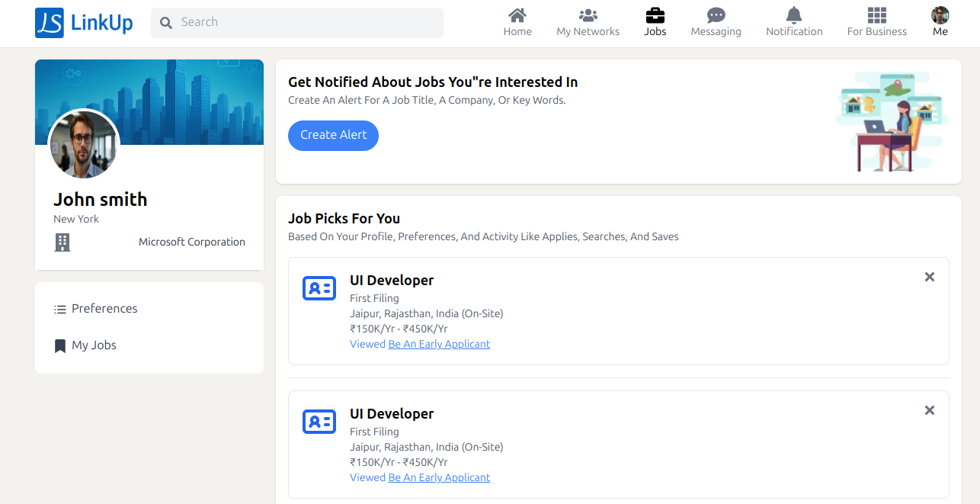Go to My Networks people icon
Viewport: 980px width, 504px height.
click(588, 15)
